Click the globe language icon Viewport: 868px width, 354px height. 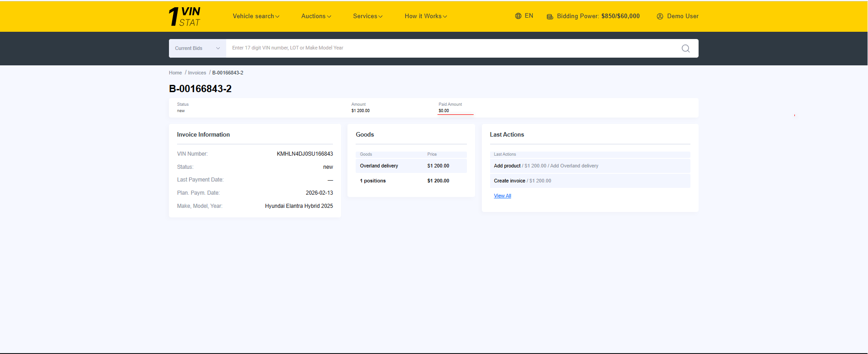(518, 16)
